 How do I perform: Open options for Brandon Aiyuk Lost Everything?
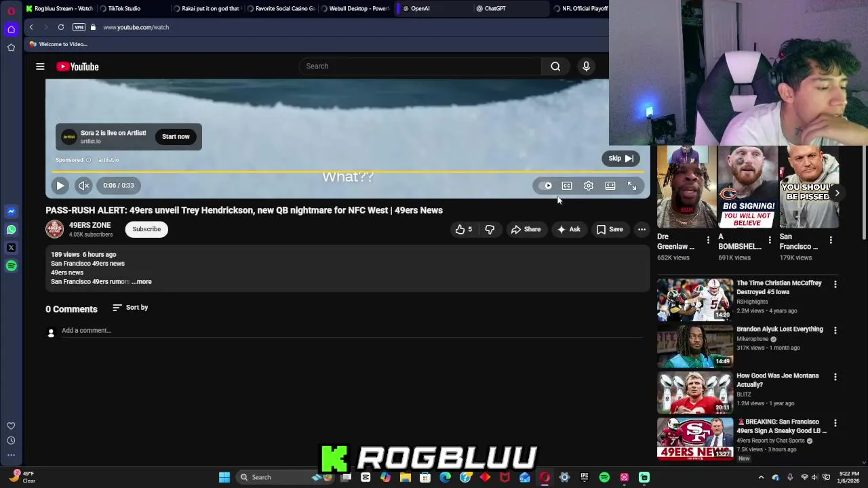pos(835,331)
